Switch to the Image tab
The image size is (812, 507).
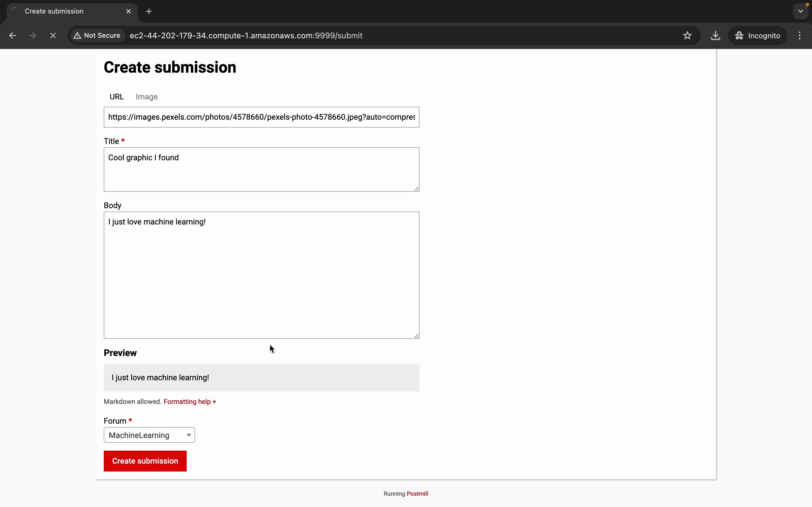(x=147, y=97)
